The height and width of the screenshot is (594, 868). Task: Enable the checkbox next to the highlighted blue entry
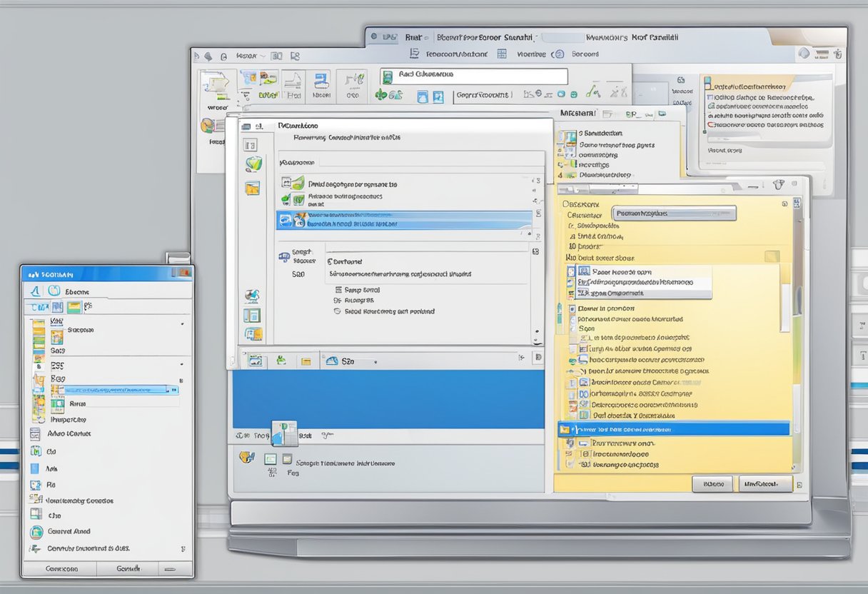pyautogui.click(x=568, y=429)
